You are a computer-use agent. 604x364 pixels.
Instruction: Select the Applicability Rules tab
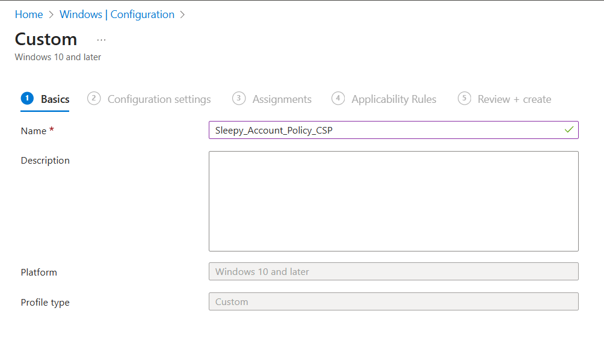tap(393, 99)
